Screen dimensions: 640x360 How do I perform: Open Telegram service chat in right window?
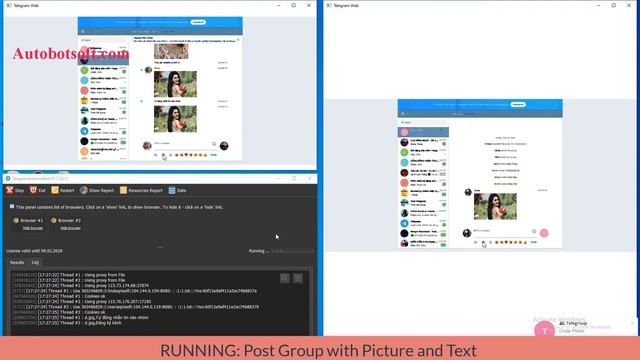423,223
